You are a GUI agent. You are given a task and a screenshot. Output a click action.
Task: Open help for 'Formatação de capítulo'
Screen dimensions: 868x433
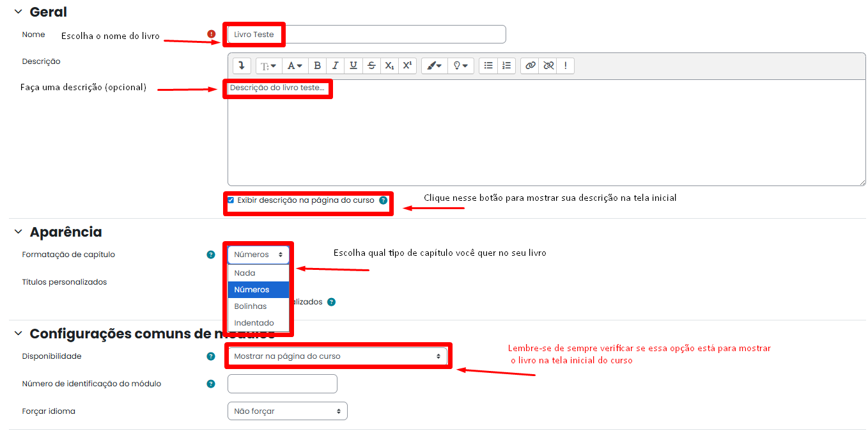tap(211, 254)
